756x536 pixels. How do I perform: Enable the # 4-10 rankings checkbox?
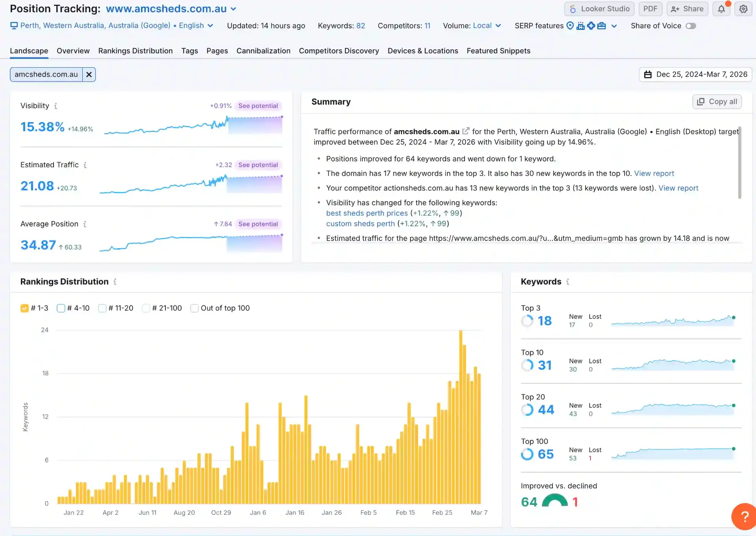point(61,308)
